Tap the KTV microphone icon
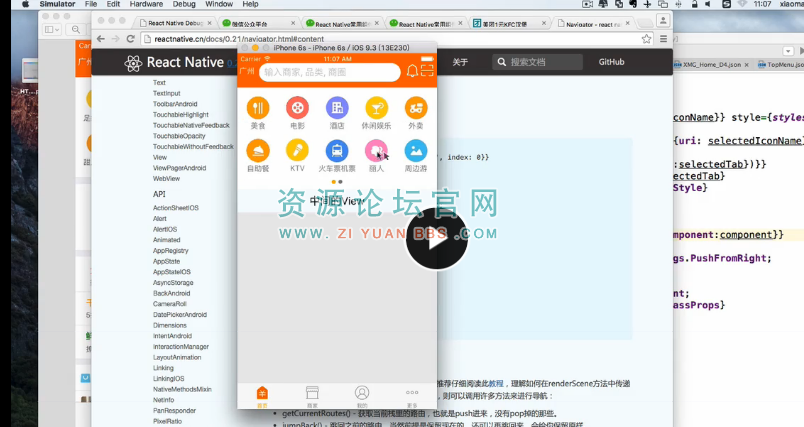The image size is (804, 427). (x=297, y=151)
